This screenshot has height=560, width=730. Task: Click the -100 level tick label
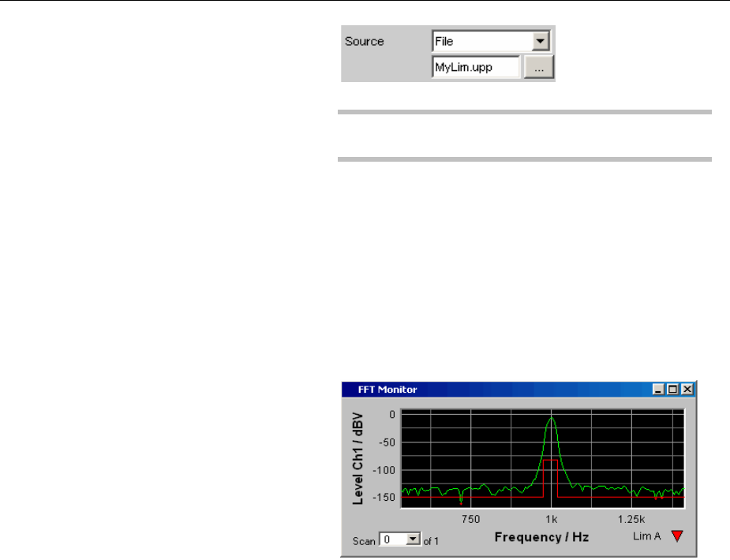384,470
